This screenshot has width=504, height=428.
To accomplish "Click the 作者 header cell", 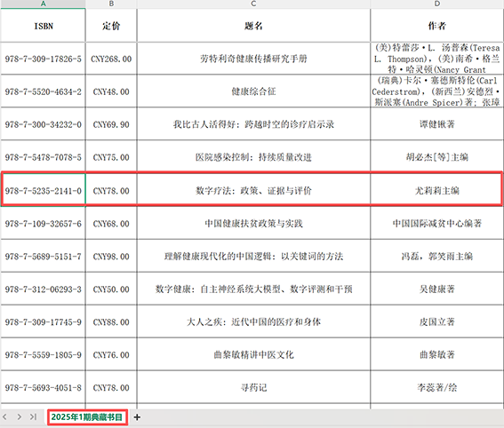I will tap(437, 26).
